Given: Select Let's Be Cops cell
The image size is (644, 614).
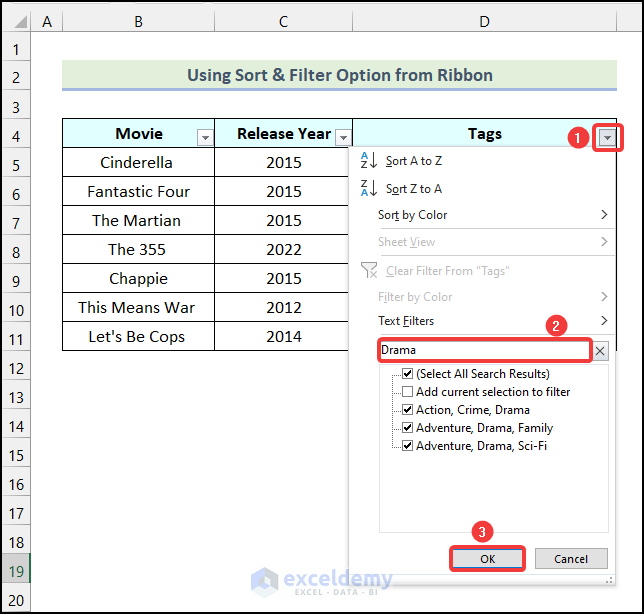Looking at the screenshot, I should point(138,336).
